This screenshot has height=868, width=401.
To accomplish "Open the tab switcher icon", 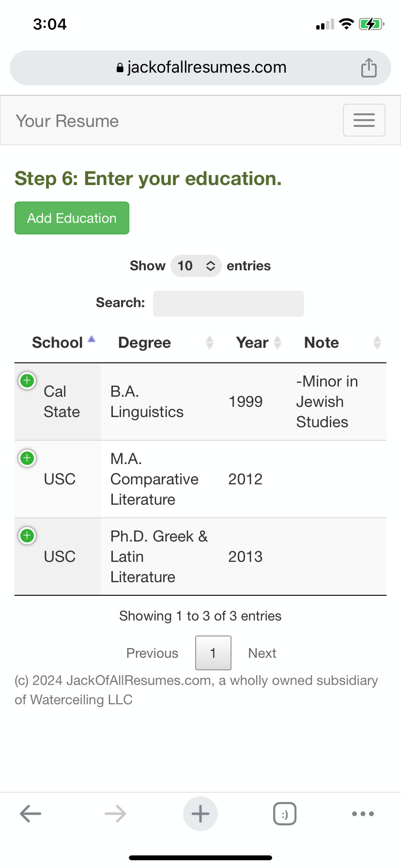I will [x=285, y=814].
